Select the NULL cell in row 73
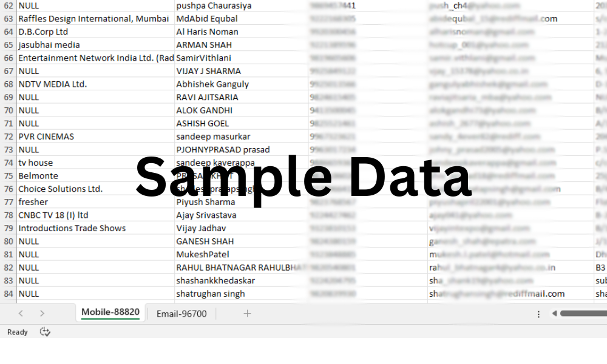The image size is (607, 364). click(x=96, y=150)
